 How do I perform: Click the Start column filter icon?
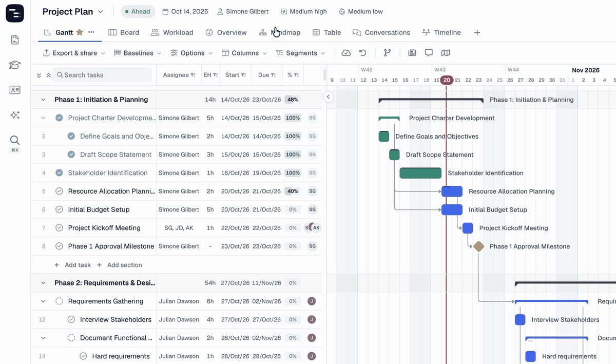click(244, 75)
